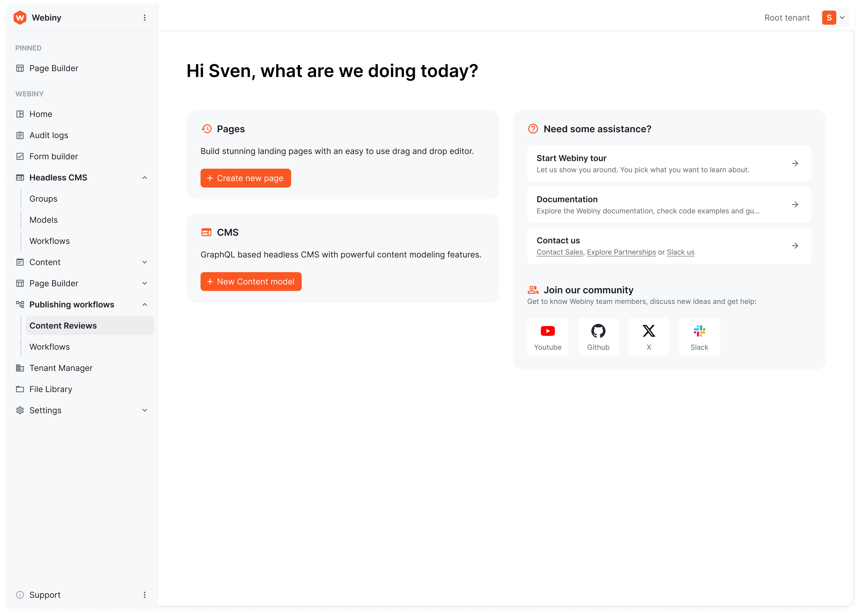The height and width of the screenshot is (616, 861).
Task: Select the File Library icon
Action: (20, 389)
